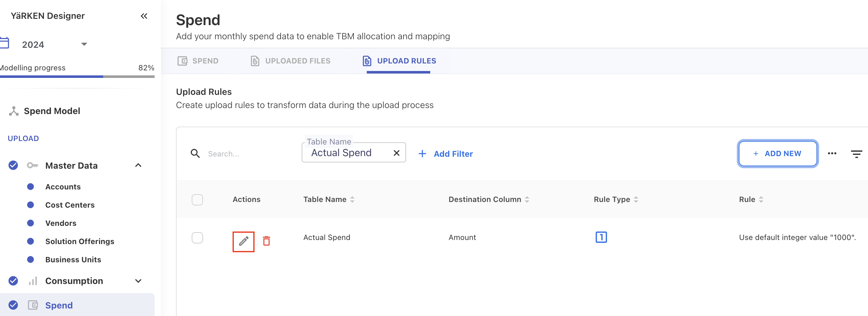The width and height of the screenshot is (868, 316).
Task: Toggle the select-all checkbox in table header
Action: 197,199
